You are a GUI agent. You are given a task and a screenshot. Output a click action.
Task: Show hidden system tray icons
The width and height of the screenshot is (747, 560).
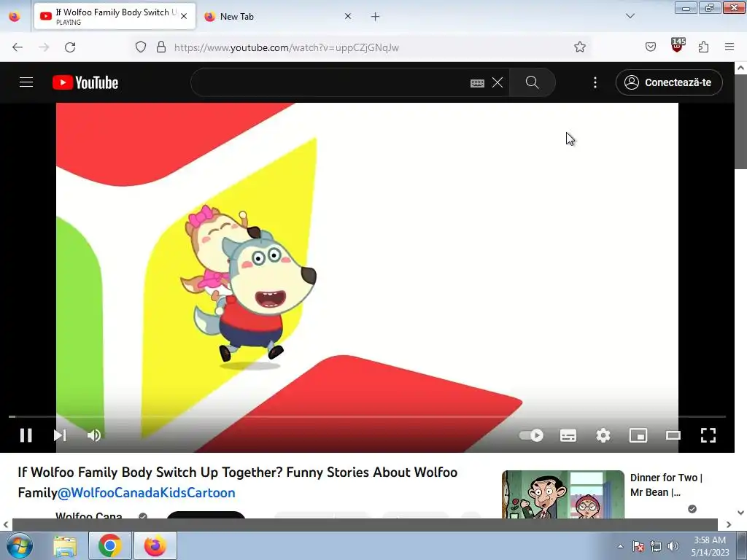click(x=620, y=546)
